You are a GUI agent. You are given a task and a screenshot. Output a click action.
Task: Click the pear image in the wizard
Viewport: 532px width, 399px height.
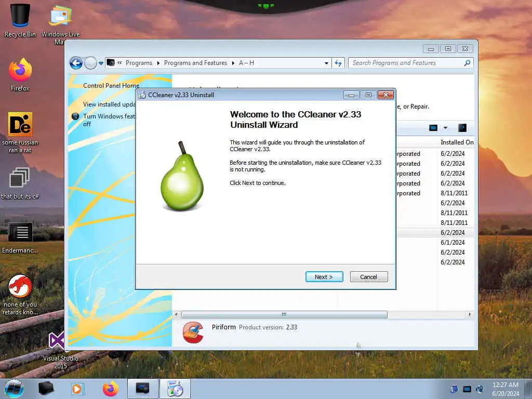pos(182,177)
